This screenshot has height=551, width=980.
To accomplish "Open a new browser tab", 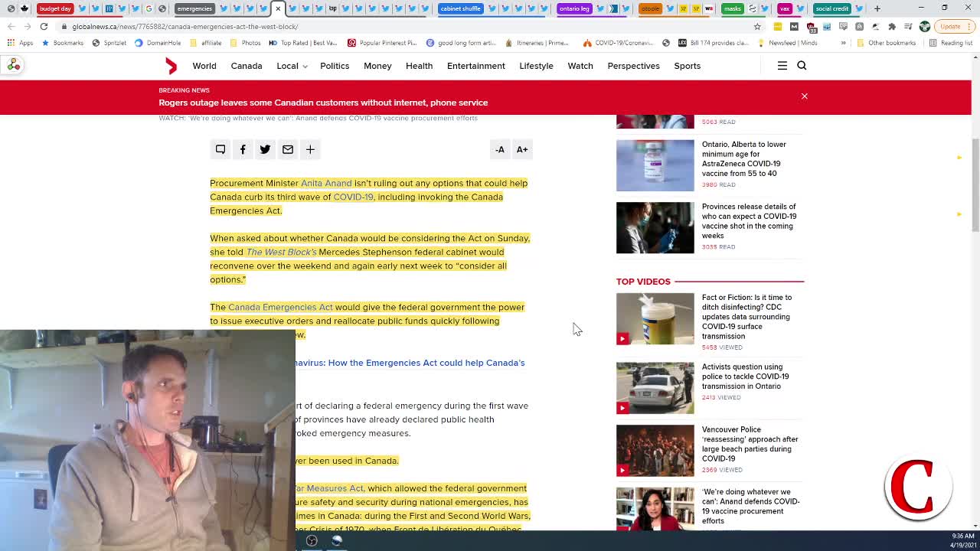I will 877,8.
